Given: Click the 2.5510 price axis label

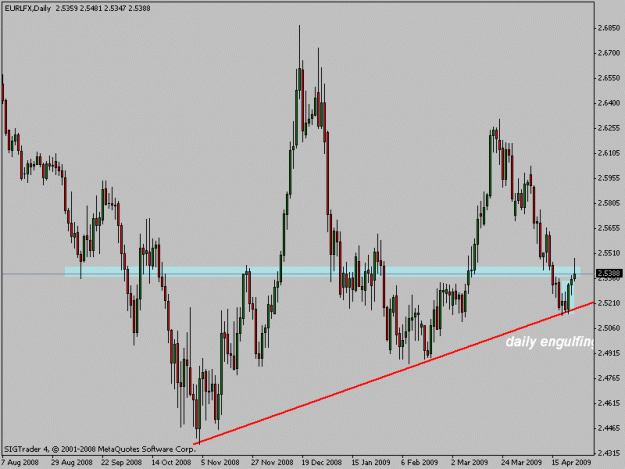Looking at the screenshot, I should [x=609, y=253].
